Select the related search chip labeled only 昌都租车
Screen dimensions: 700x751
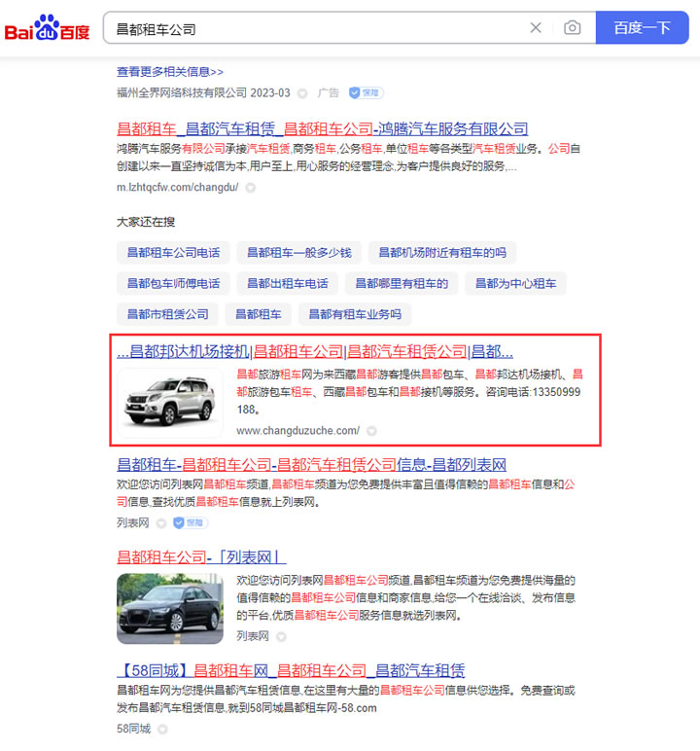point(258,314)
